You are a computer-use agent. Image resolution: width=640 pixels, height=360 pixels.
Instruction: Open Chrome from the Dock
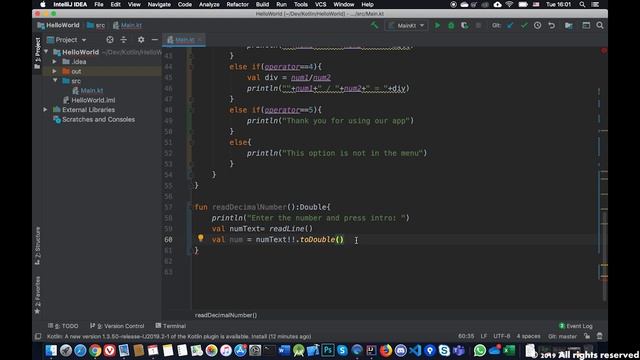pos(95,350)
